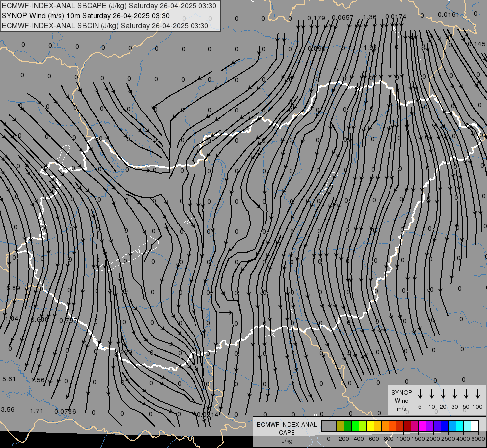Image resolution: width=487 pixels, height=448 pixels.
Task: Select the pure blue swatch in the CAPE color bar
Action: pyautogui.click(x=444, y=426)
